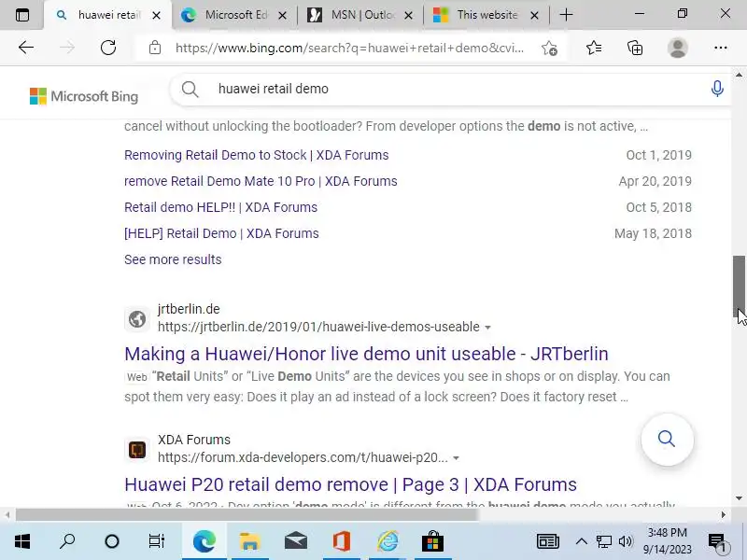Screen dimensions: 747x560
Task: Go back to previous page
Action: tap(26, 48)
